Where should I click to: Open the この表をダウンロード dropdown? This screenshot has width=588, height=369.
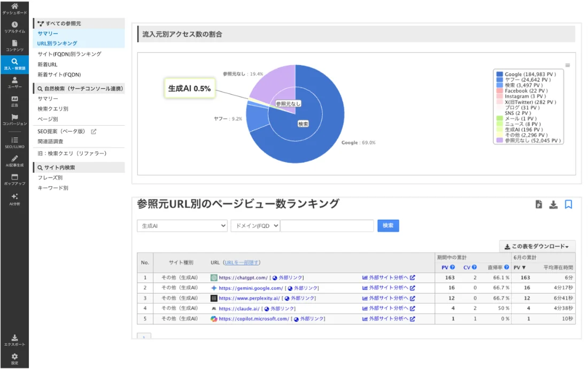tap(537, 247)
